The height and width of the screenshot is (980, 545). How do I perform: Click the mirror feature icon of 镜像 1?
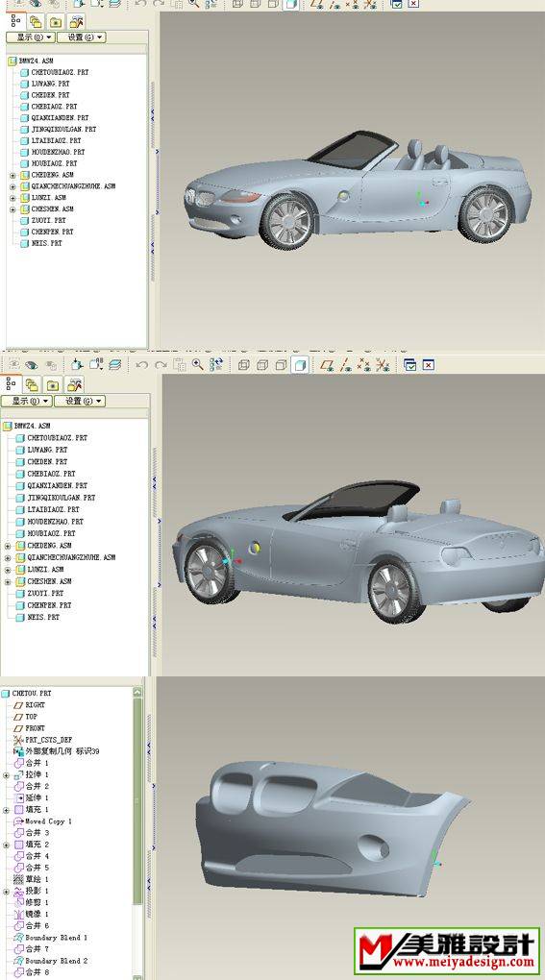(18, 914)
